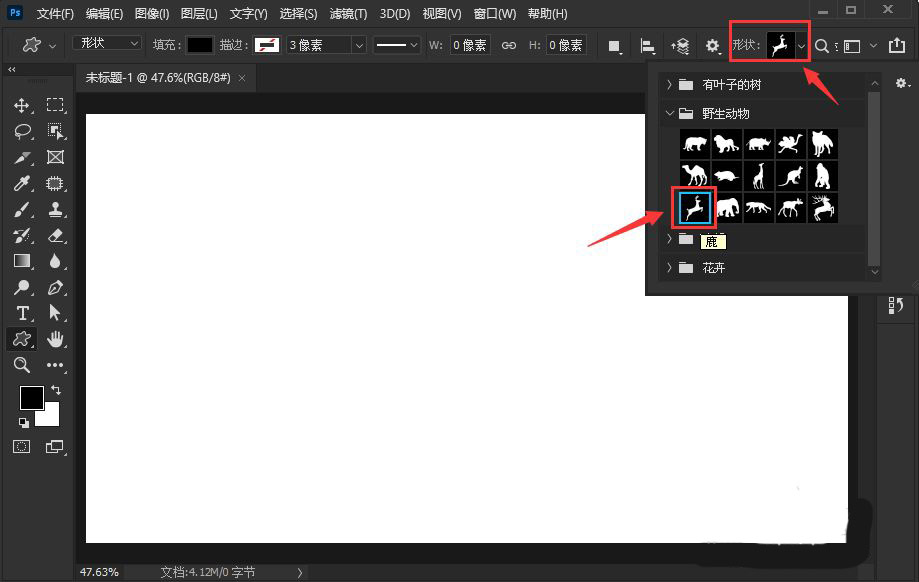Pick the Eraser tool
This screenshot has width=919, height=582.
(55, 236)
